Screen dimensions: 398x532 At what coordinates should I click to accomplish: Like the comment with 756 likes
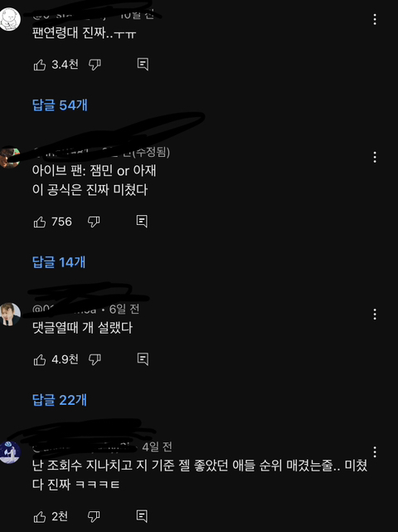coord(40,222)
